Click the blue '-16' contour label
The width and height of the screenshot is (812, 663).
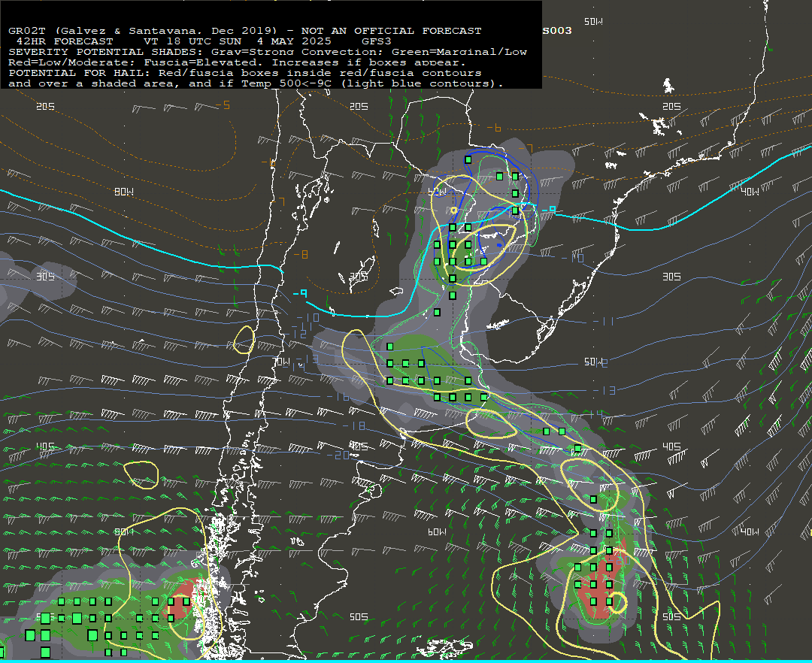(338, 396)
